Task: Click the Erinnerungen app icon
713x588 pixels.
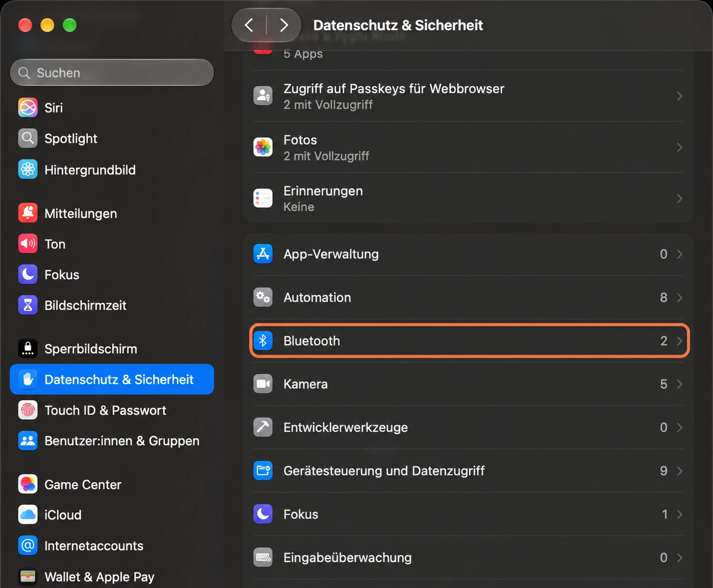Action: click(x=263, y=198)
